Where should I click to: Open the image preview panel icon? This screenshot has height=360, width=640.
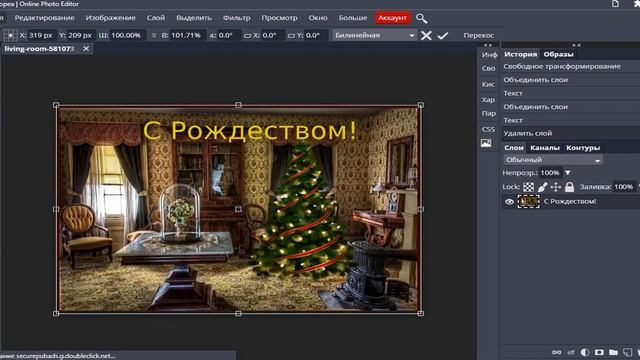point(486,143)
